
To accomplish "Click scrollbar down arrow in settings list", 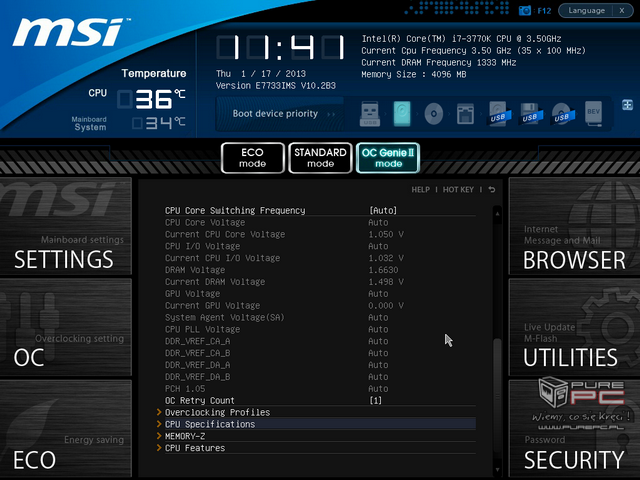I will pyautogui.click(x=497, y=470).
